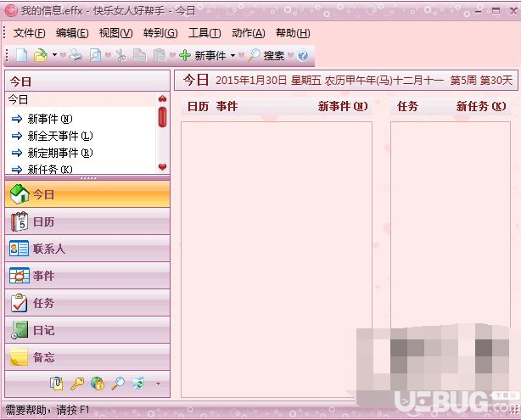Open the 转到(G) menu
Viewport: 521px width, 420px height.
coord(160,33)
